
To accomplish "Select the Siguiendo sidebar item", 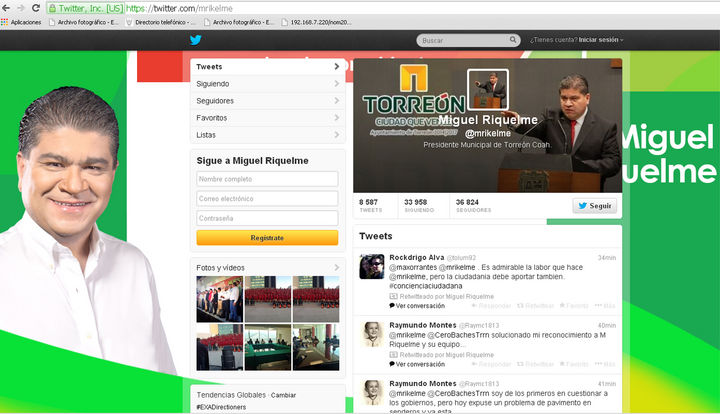I will click(266, 84).
